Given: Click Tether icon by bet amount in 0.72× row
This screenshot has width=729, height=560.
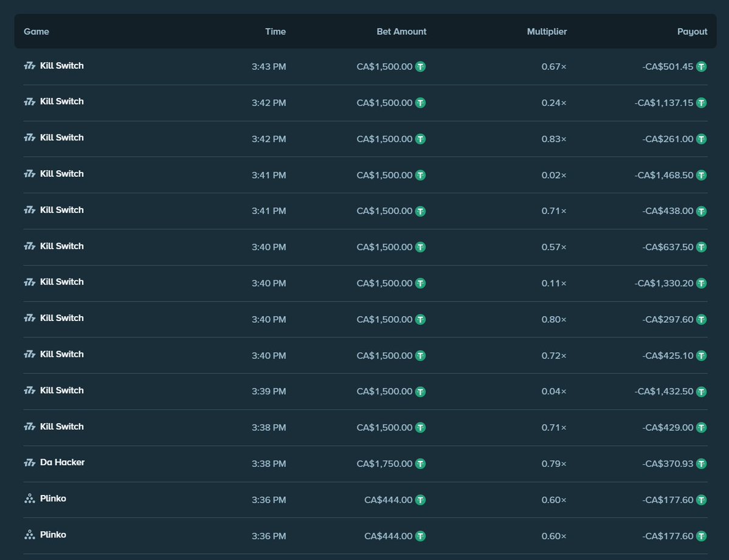Looking at the screenshot, I should click(420, 355).
